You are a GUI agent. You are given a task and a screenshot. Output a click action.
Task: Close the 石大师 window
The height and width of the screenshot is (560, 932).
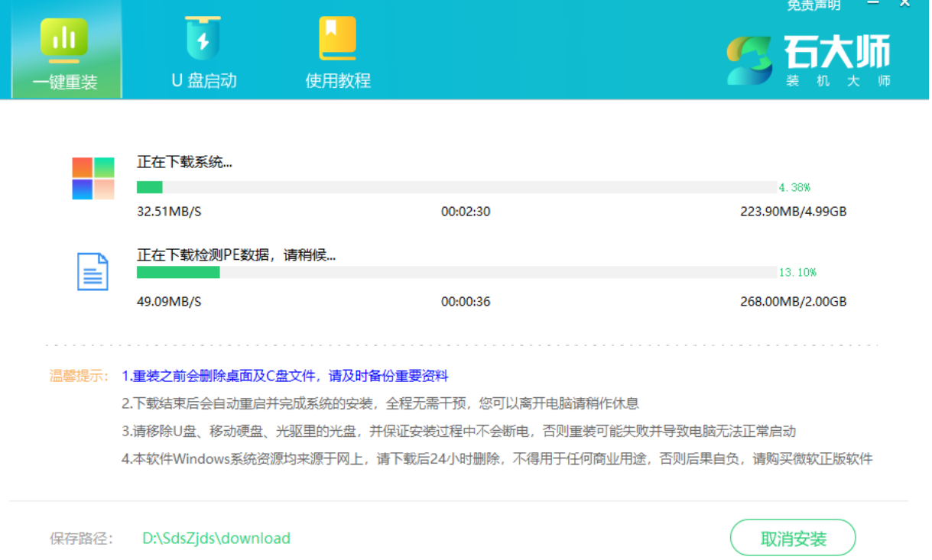(905, 4)
